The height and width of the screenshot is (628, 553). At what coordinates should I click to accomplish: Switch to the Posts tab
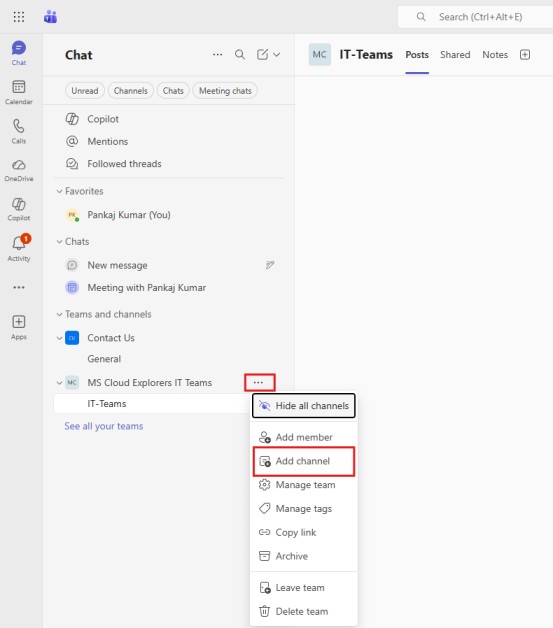click(x=417, y=55)
